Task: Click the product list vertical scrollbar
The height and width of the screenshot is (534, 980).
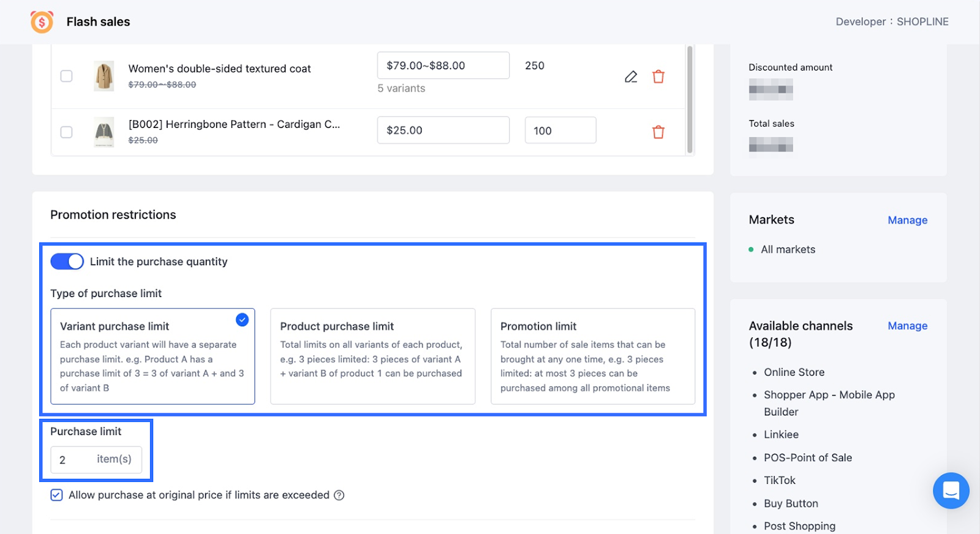Action: [690, 98]
